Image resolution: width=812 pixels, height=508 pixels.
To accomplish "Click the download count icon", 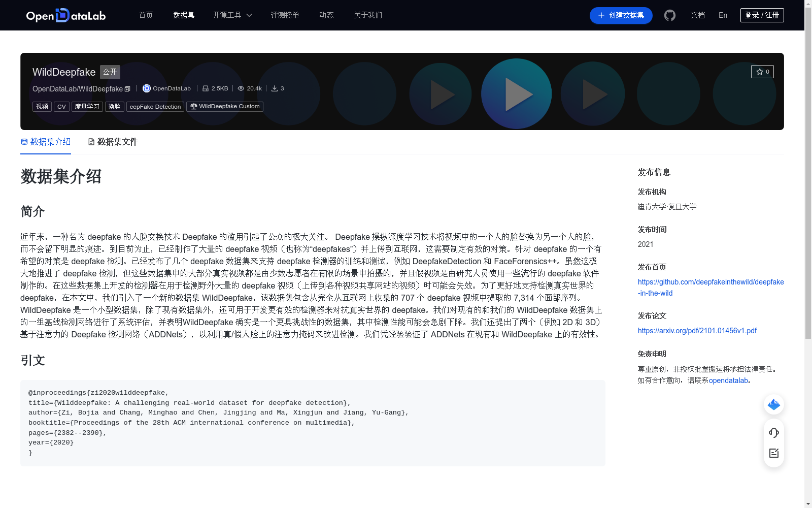I will tap(275, 88).
